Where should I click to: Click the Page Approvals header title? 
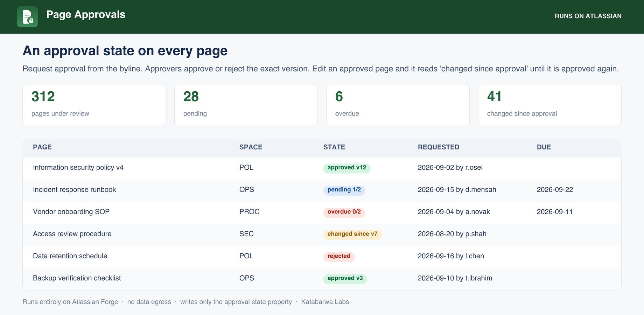click(x=86, y=14)
